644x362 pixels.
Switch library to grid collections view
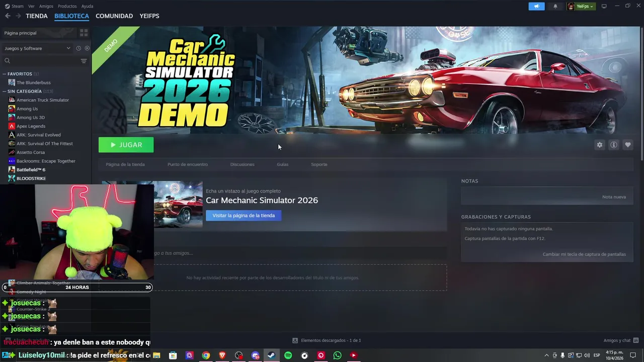click(84, 33)
